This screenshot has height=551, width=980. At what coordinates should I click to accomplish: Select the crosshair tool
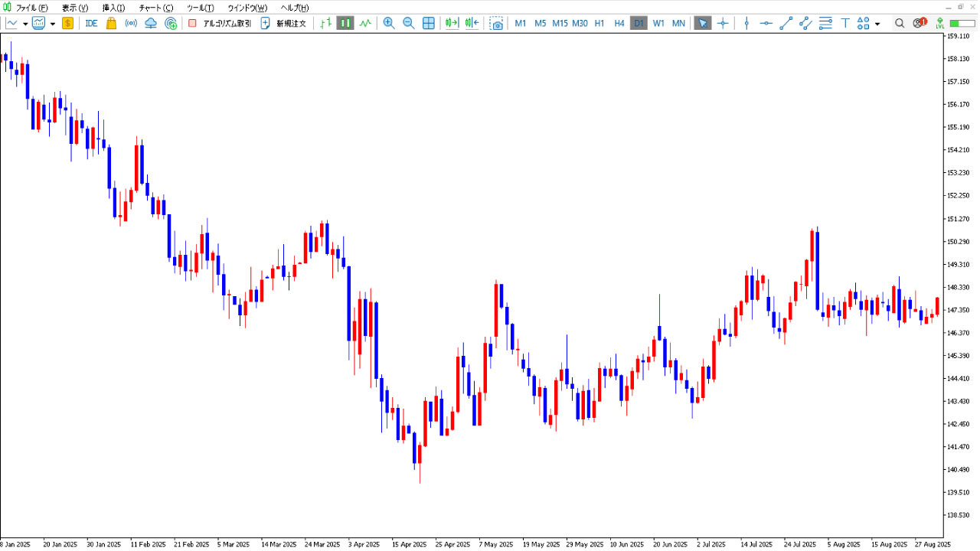tap(723, 23)
